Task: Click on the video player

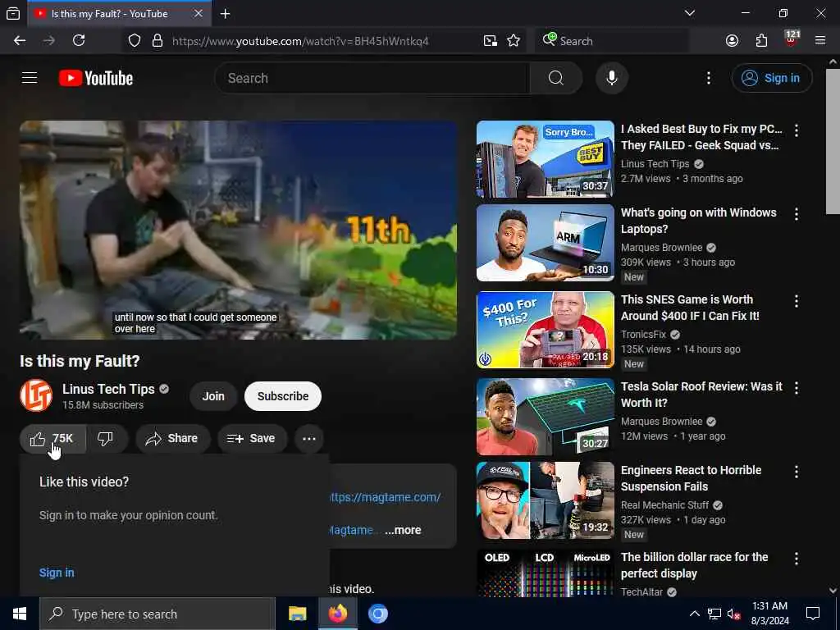Action: 239,230
